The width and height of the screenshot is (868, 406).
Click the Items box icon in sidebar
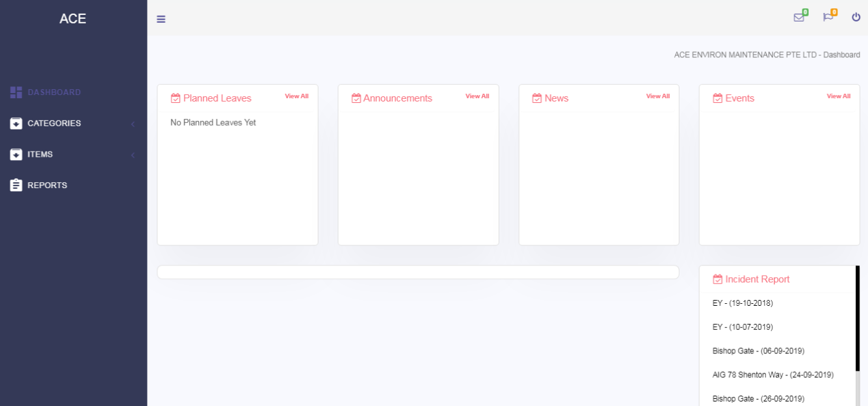pos(16,155)
